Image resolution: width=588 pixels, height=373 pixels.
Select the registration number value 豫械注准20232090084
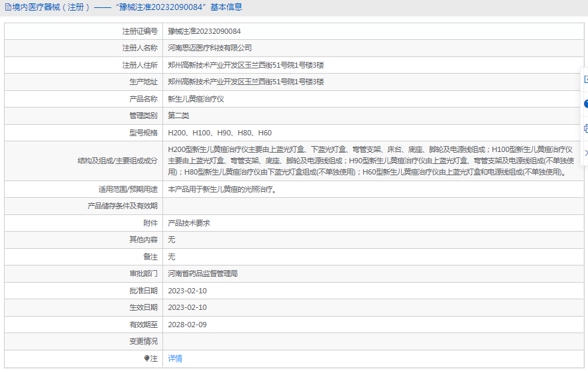[x=204, y=31]
